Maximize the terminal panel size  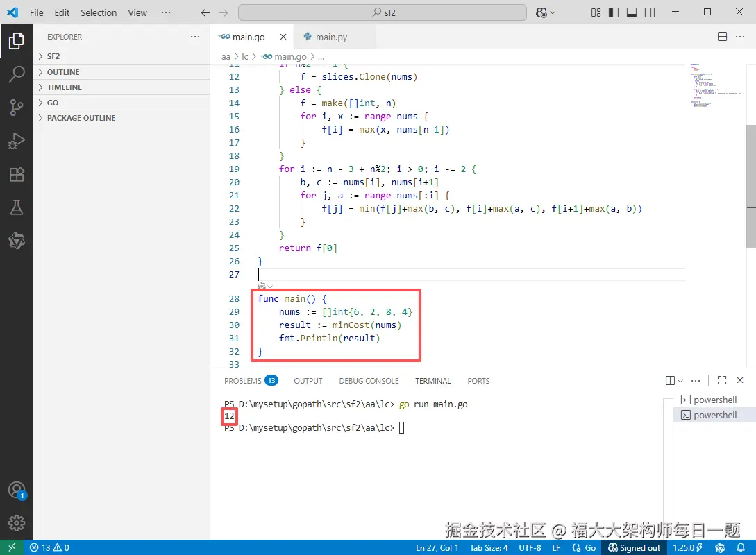pyautogui.click(x=722, y=380)
